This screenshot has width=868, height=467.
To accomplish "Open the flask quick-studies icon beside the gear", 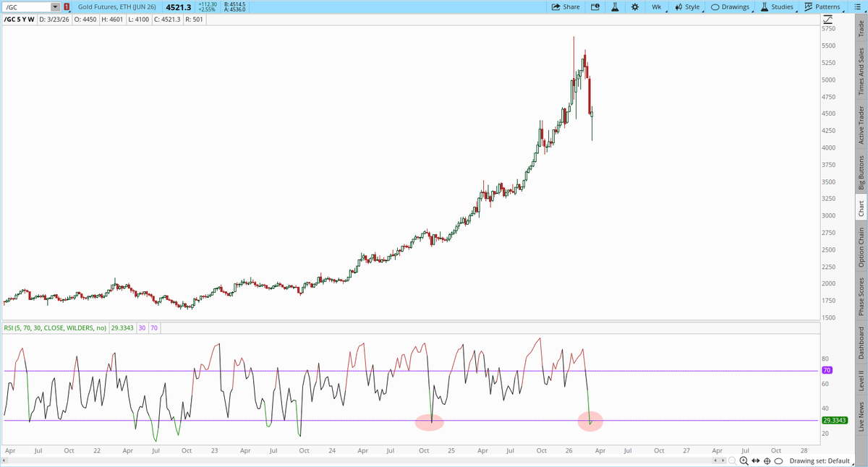I will [x=614, y=7].
